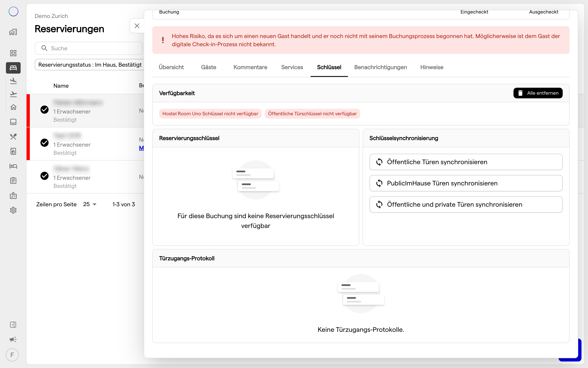This screenshot has height=368, width=588.
Task: Toggle the checkmark on the third reservation row
Action: point(45,176)
